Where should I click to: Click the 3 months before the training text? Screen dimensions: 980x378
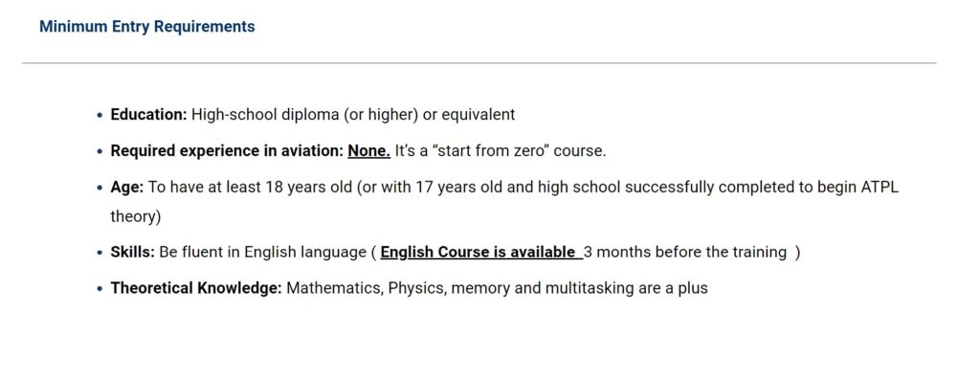(x=685, y=253)
